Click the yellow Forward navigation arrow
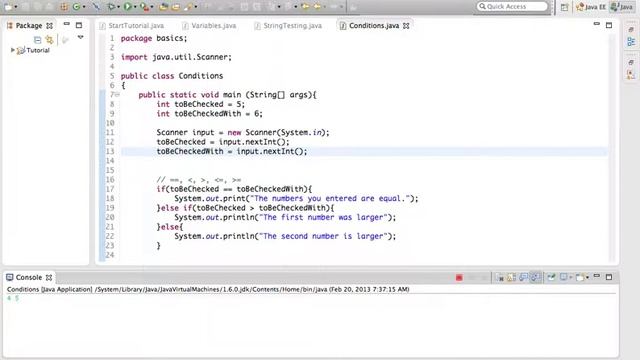This screenshot has height=360, width=640. coord(317,7)
